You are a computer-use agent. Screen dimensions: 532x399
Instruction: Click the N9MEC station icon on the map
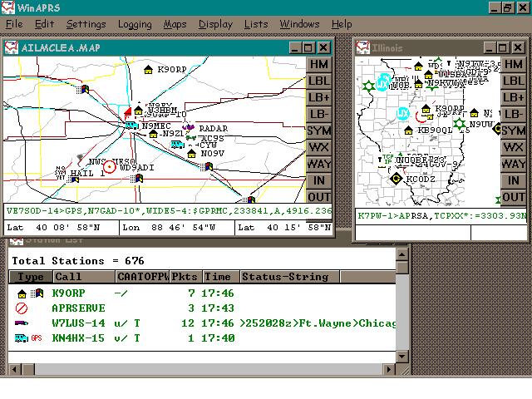click(x=131, y=126)
